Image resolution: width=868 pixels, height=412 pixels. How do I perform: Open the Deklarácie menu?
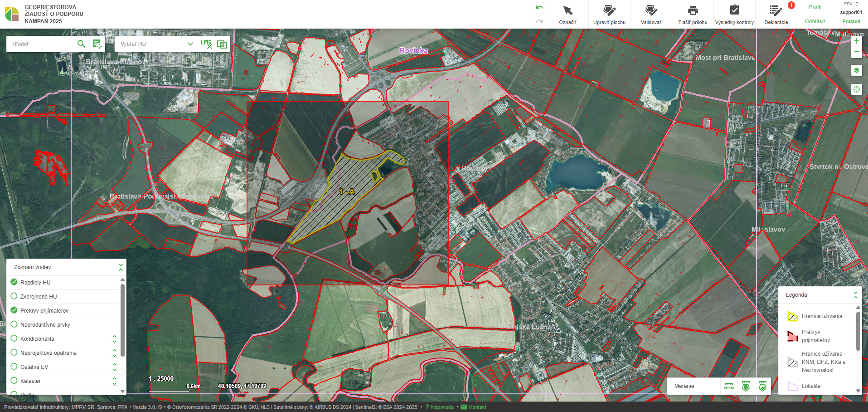click(776, 15)
